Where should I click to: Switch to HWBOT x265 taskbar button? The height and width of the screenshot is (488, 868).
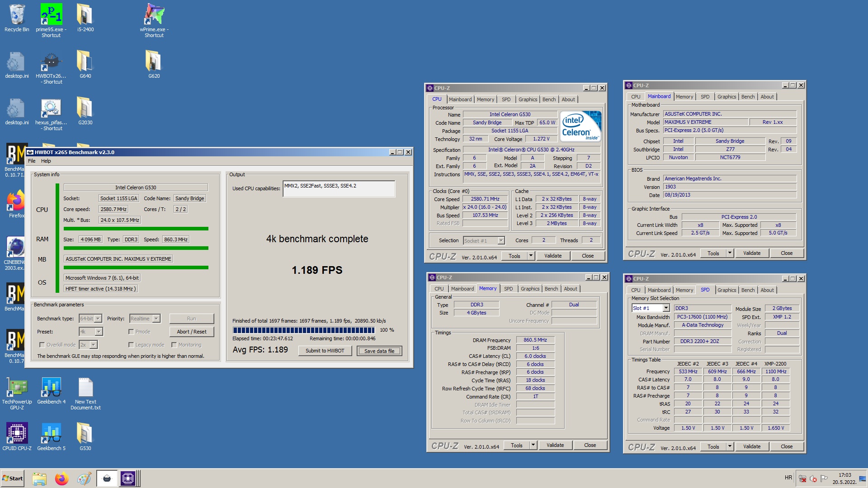tap(107, 479)
